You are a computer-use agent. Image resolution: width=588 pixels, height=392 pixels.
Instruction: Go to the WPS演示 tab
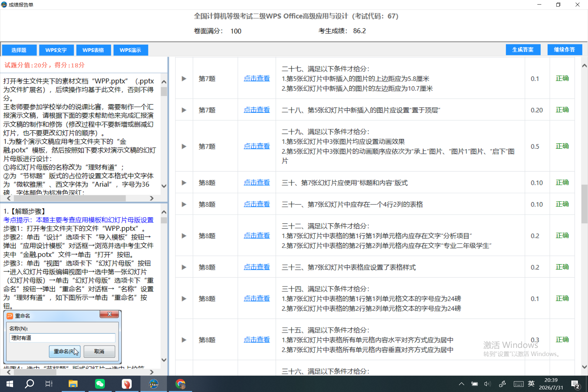(131, 50)
